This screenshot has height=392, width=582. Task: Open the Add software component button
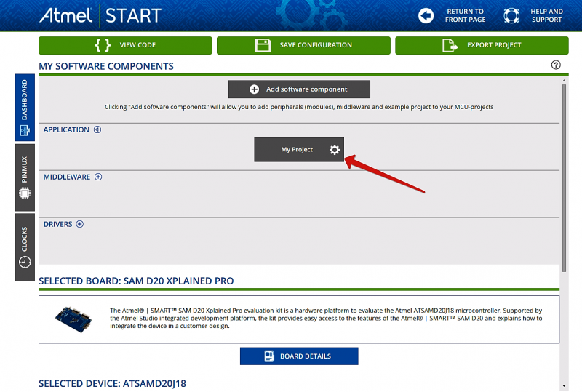tap(299, 89)
